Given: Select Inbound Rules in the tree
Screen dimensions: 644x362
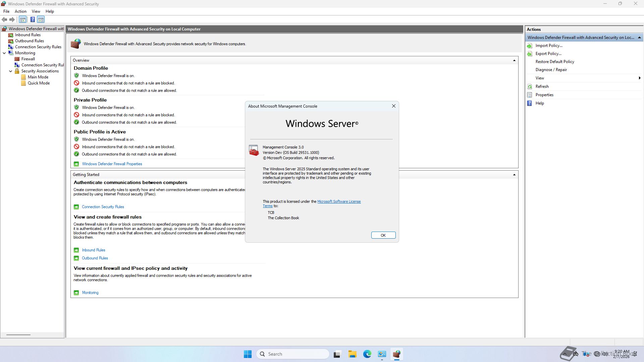Looking at the screenshot, I should [28, 35].
